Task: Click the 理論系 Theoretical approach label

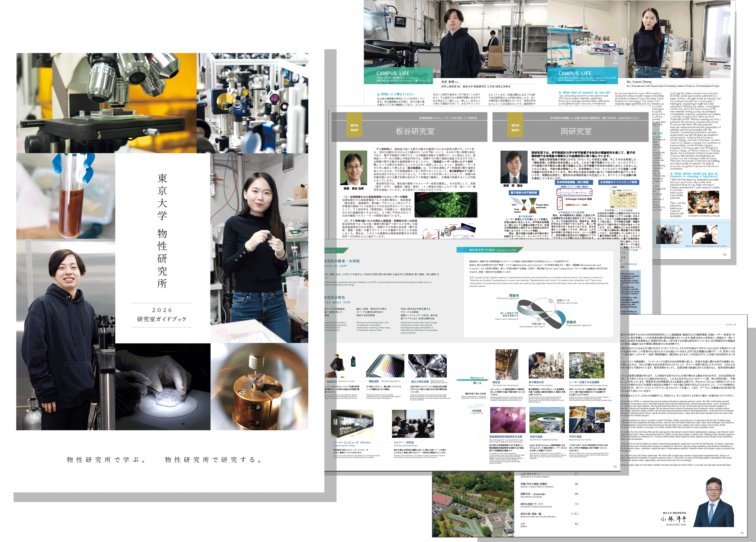Action: (x=508, y=297)
